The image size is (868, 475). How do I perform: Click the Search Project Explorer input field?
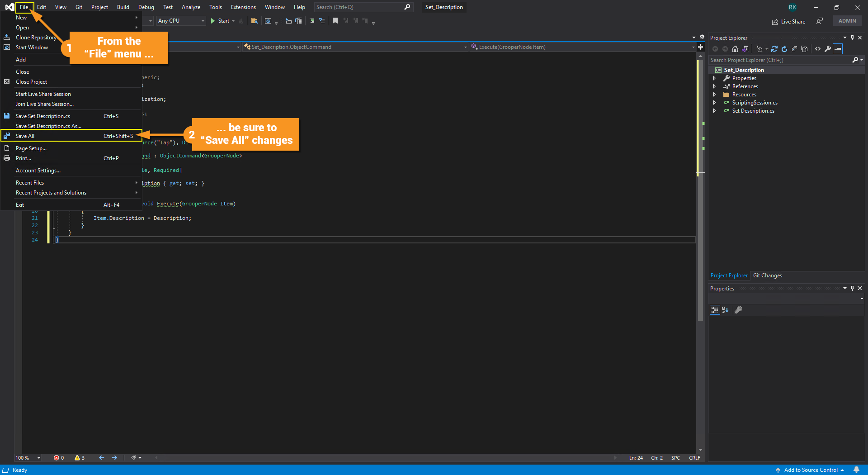780,60
